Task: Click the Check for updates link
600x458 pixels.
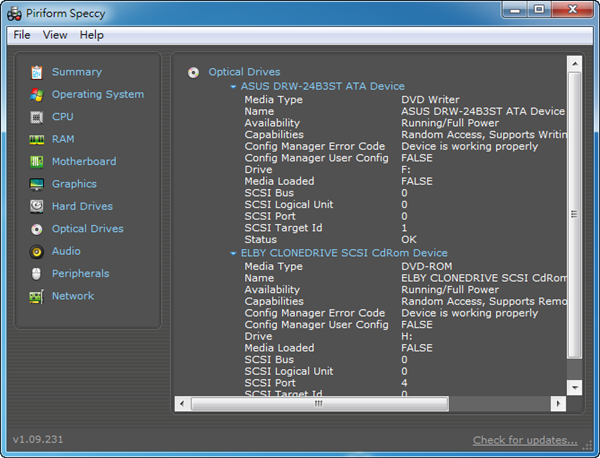Action: [x=525, y=440]
